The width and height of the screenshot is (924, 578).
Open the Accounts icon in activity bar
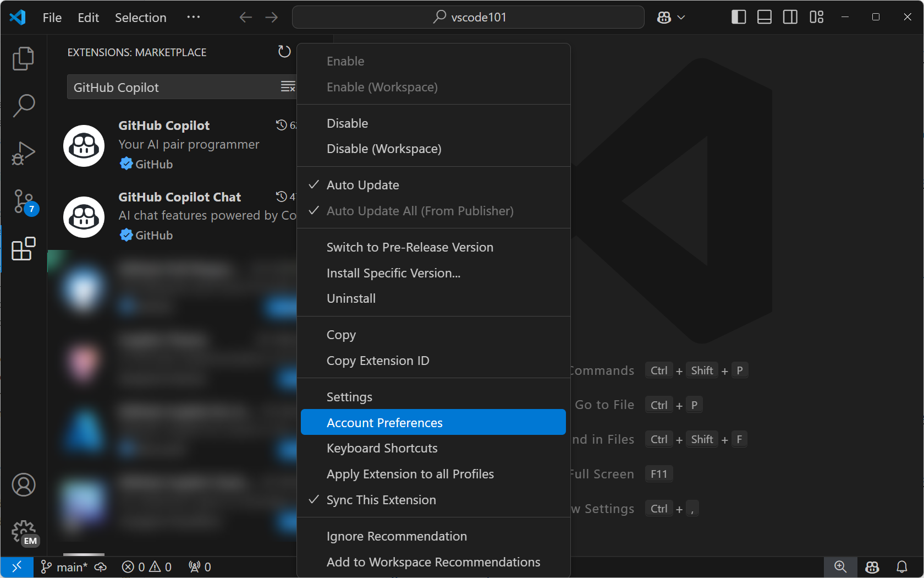pos(23,485)
